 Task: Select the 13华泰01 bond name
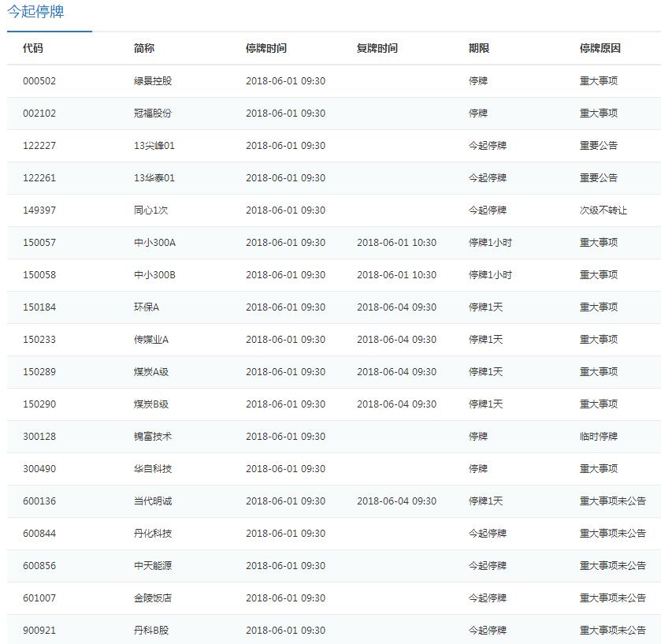(x=154, y=178)
